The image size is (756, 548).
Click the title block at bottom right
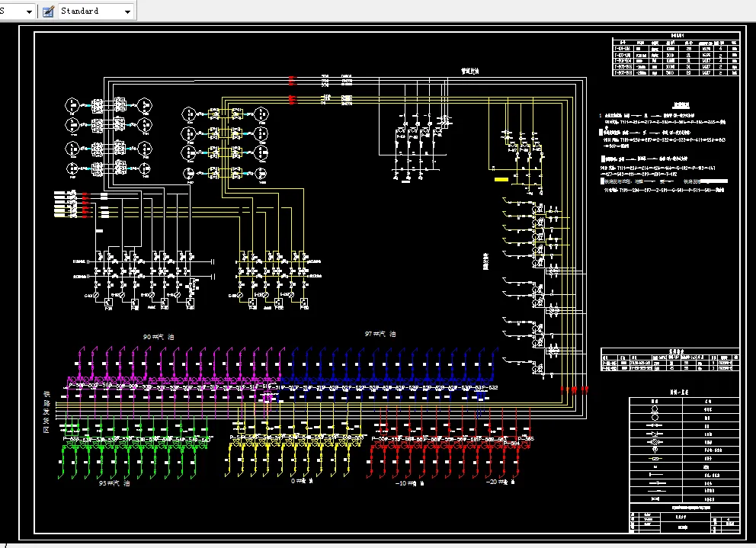click(684, 521)
